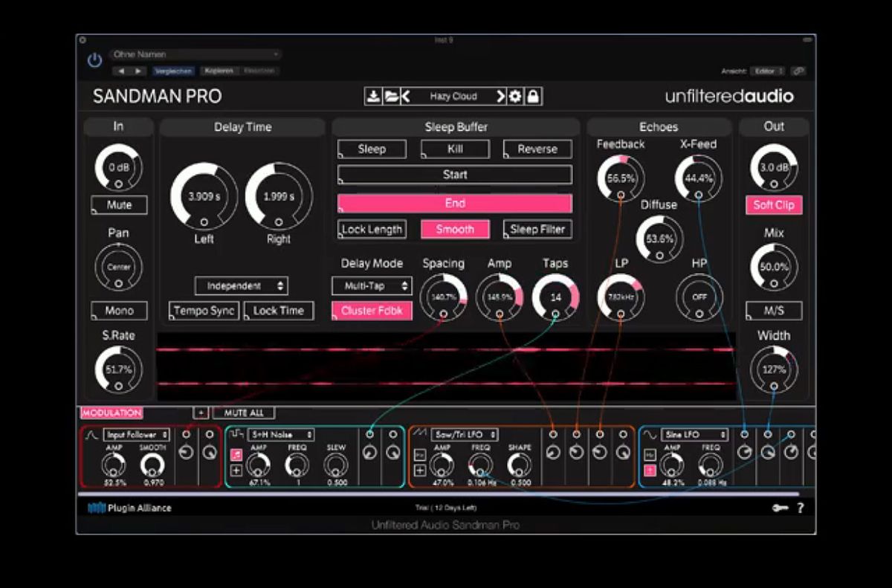The width and height of the screenshot is (892, 588).
Task: Add a new modulator with plus button
Action: pyautogui.click(x=201, y=413)
